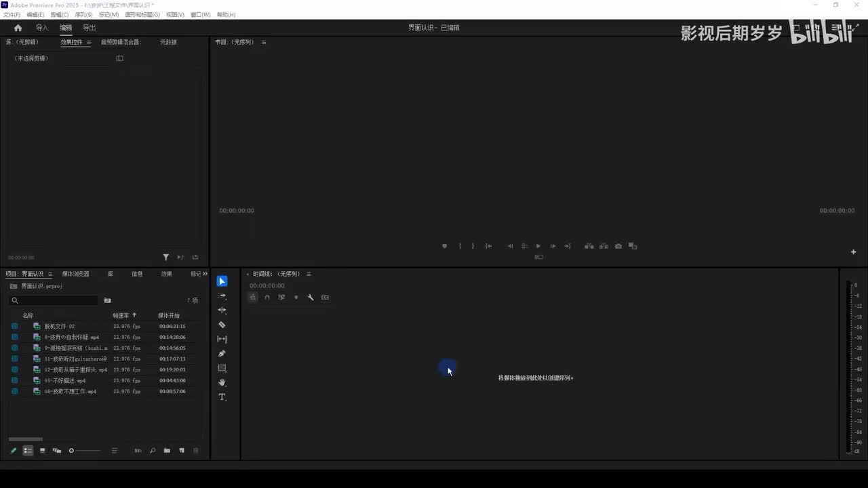Switch to the 音频剪辑混合器 tab
The width and height of the screenshot is (868, 488).
point(120,42)
